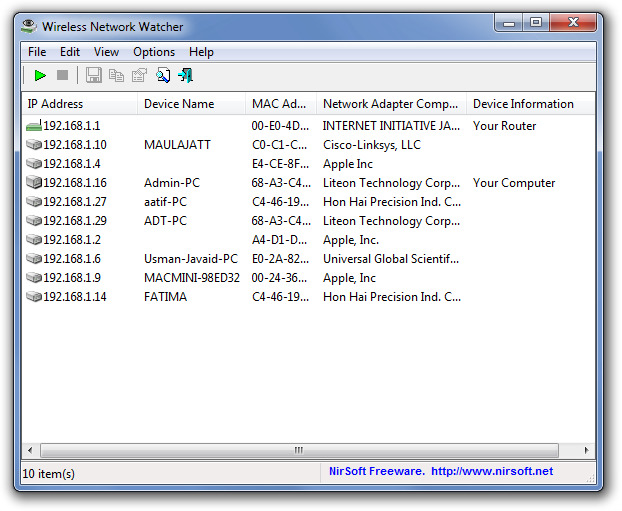Open the File menu
This screenshot has height=511, width=622.
(x=37, y=52)
